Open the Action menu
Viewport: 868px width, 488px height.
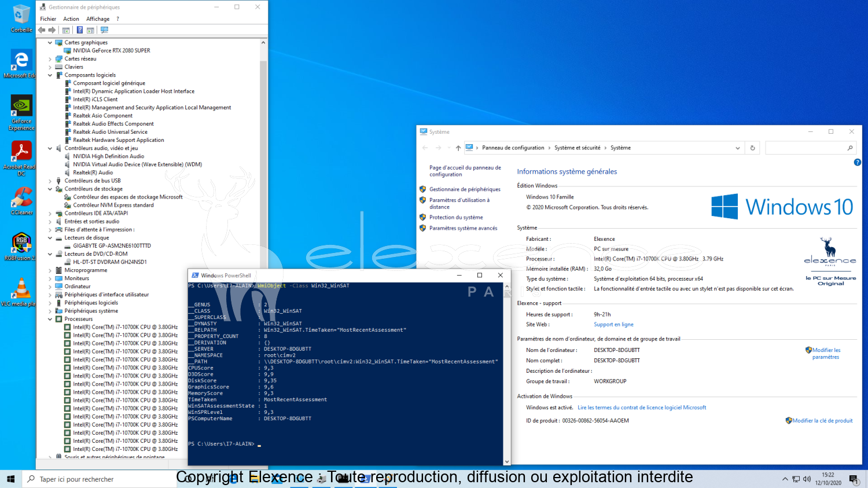[x=71, y=19]
